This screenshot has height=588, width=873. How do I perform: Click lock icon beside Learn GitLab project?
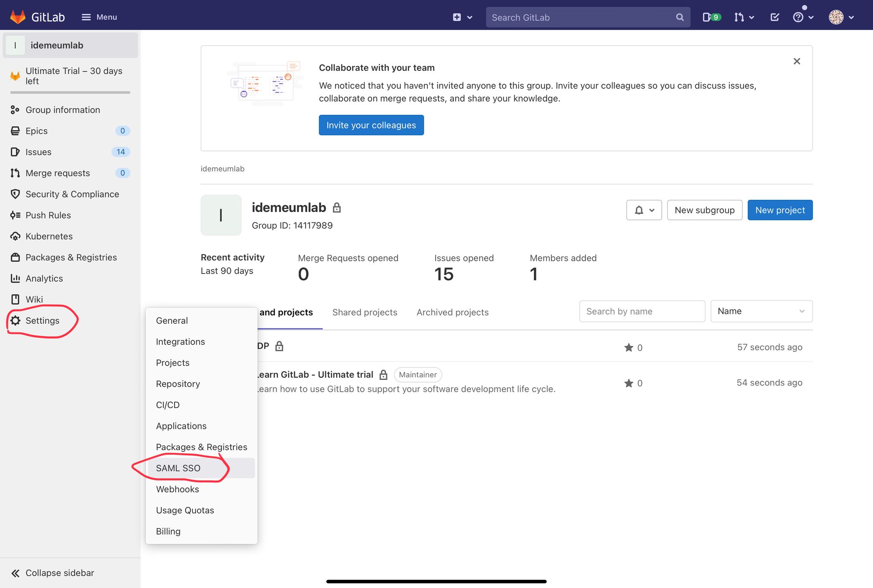tap(383, 375)
